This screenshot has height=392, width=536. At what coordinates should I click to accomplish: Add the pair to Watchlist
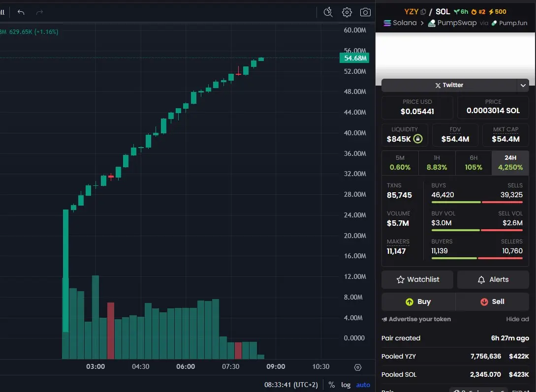pos(417,280)
